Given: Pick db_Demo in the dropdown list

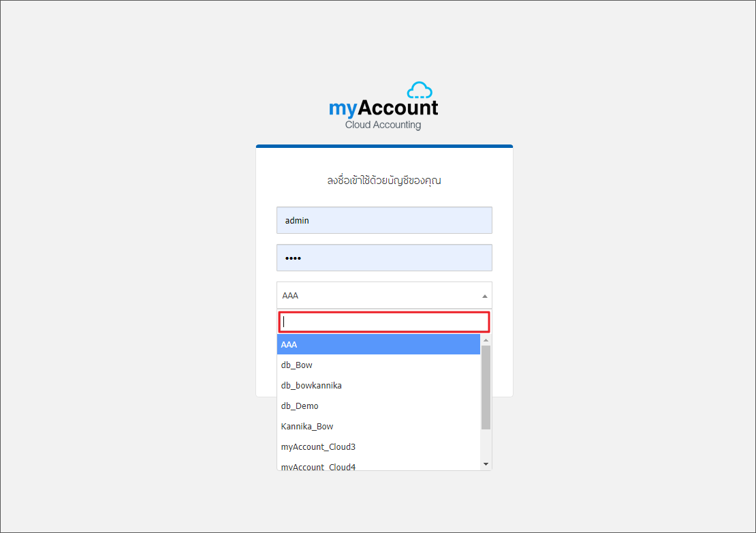Looking at the screenshot, I should [379, 406].
